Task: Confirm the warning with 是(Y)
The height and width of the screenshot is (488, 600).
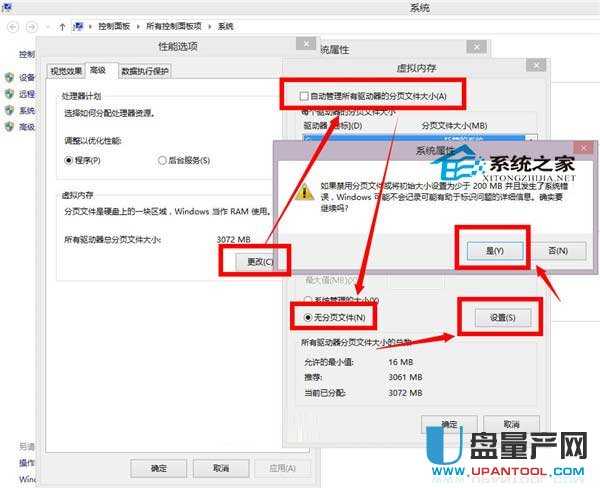Action: [x=492, y=249]
